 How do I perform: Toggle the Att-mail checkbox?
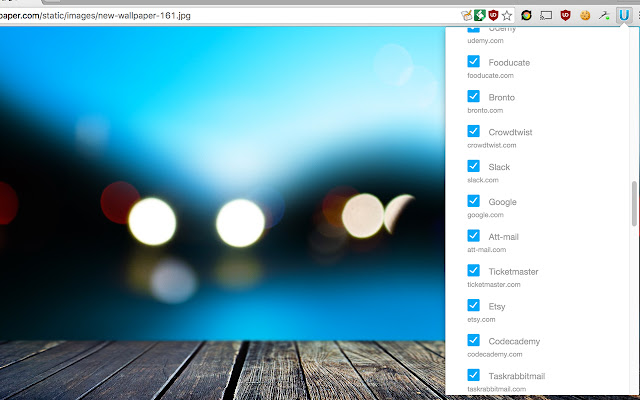[x=473, y=236]
